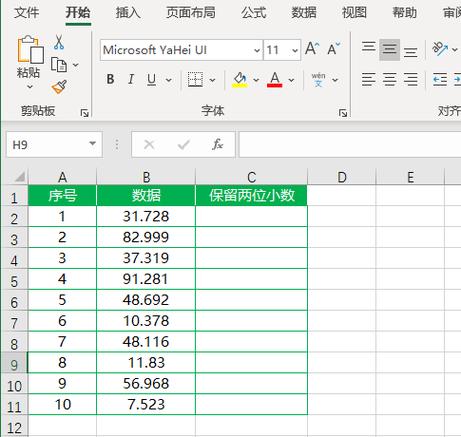Expand text orientation options arrow
Image resolution: width=461 pixels, height=437 pixels.
click(455, 49)
